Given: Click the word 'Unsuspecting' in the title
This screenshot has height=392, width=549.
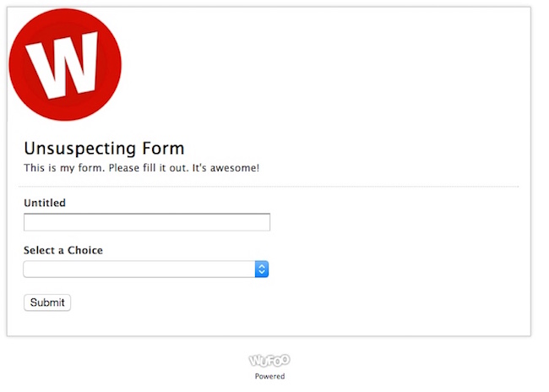Looking at the screenshot, I should pos(80,149).
